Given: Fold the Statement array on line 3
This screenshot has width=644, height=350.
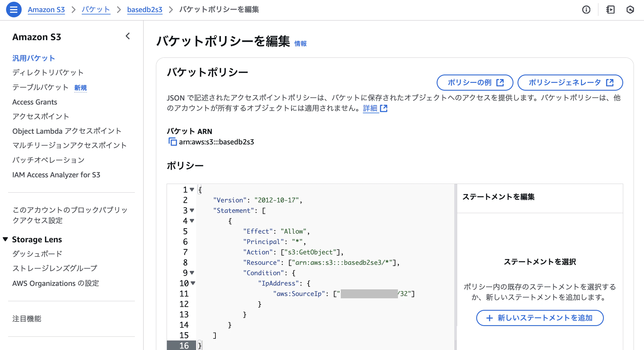Looking at the screenshot, I should [x=192, y=211].
